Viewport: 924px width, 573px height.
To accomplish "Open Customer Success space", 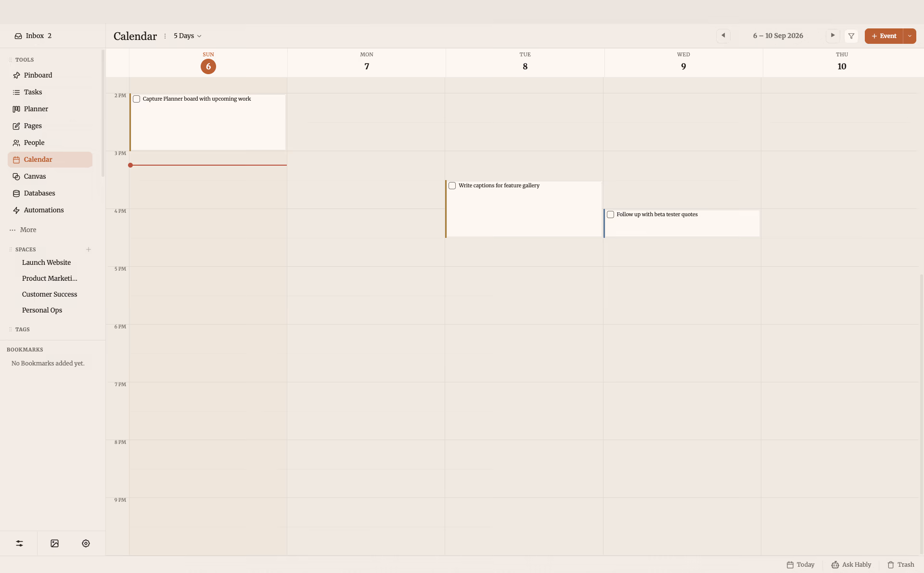I will (50, 294).
